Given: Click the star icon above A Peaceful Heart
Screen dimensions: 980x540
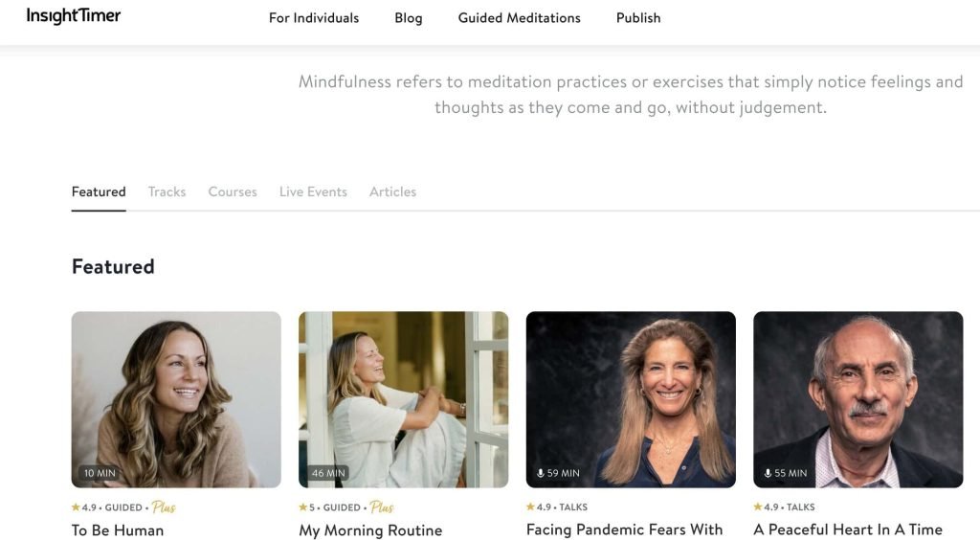Looking at the screenshot, I should click(x=758, y=507).
